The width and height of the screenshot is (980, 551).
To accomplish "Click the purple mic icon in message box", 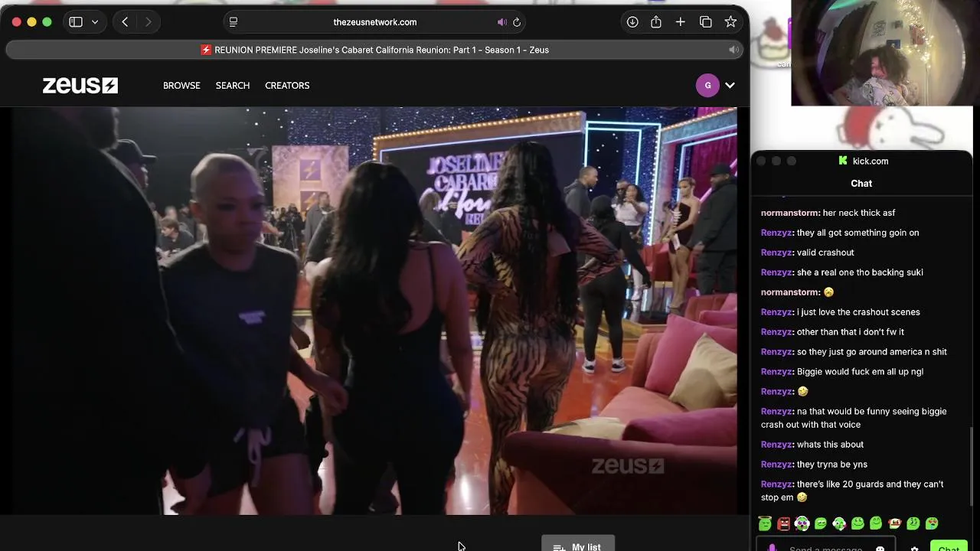I will click(x=772, y=547).
